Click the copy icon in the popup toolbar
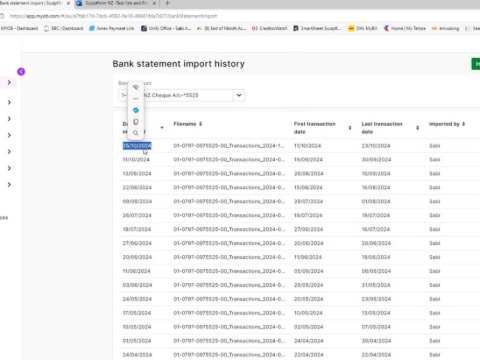 (x=136, y=122)
